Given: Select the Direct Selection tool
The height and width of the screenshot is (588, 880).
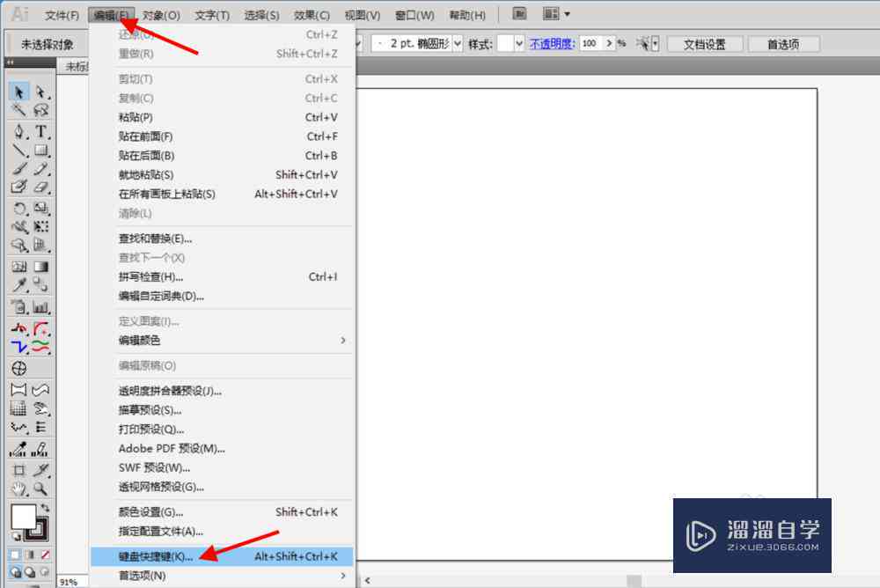Looking at the screenshot, I should point(41,92).
